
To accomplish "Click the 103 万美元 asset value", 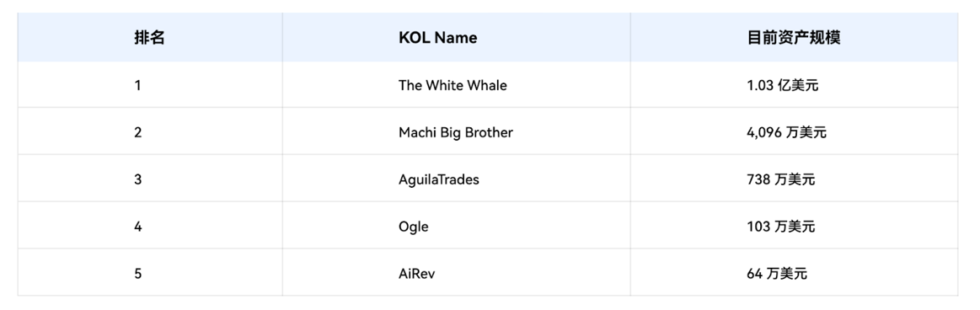I will [x=780, y=227].
